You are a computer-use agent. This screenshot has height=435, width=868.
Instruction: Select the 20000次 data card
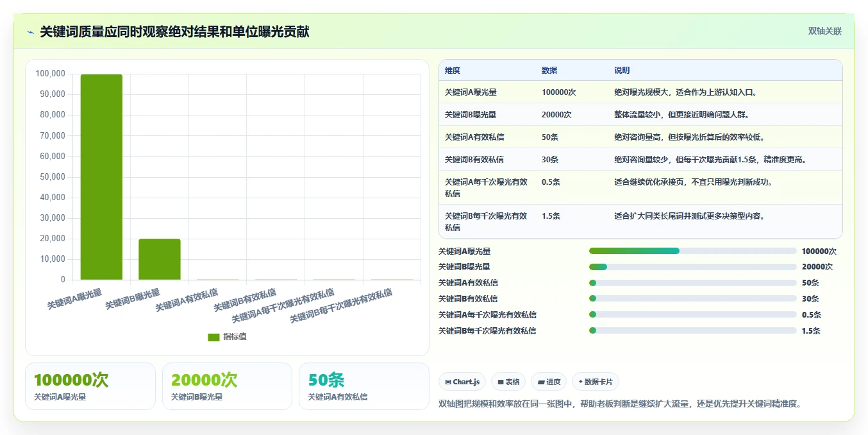227,386
